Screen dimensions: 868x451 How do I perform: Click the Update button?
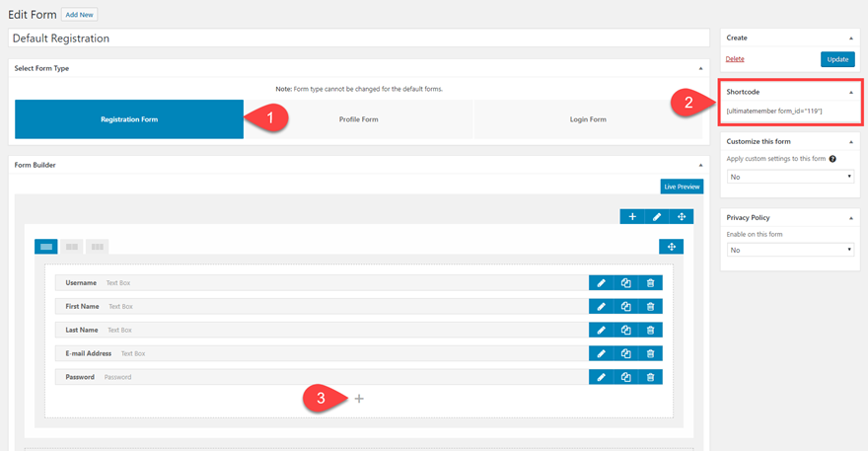click(x=837, y=59)
